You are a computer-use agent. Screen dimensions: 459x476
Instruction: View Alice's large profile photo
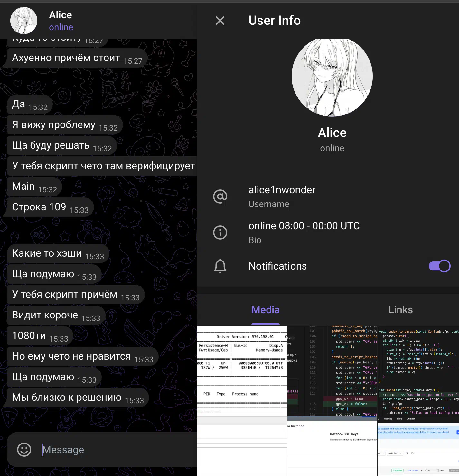click(x=332, y=77)
